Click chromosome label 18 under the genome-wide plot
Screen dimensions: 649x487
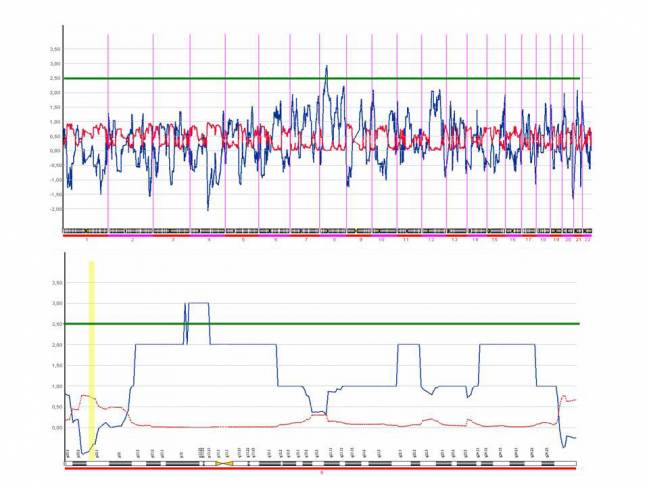pos(543,240)
